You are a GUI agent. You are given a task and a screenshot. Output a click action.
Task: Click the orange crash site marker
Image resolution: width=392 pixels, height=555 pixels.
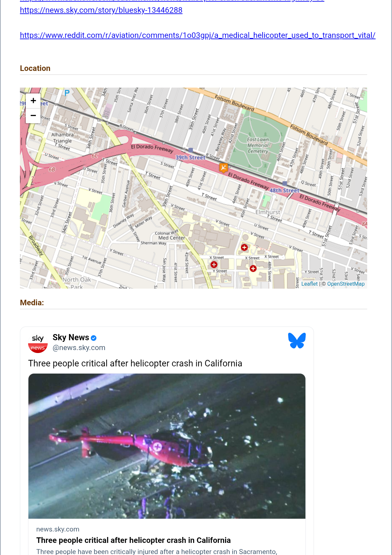point(223,168)
